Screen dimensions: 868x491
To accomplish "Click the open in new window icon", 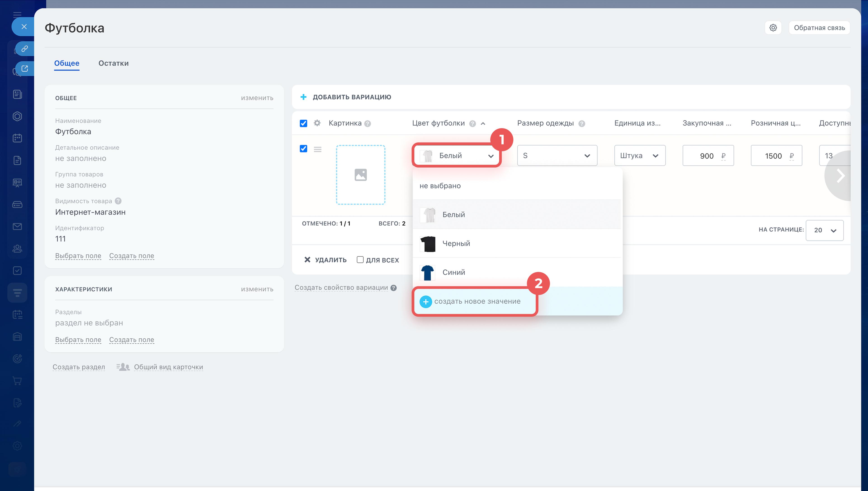I will point(25,69).
